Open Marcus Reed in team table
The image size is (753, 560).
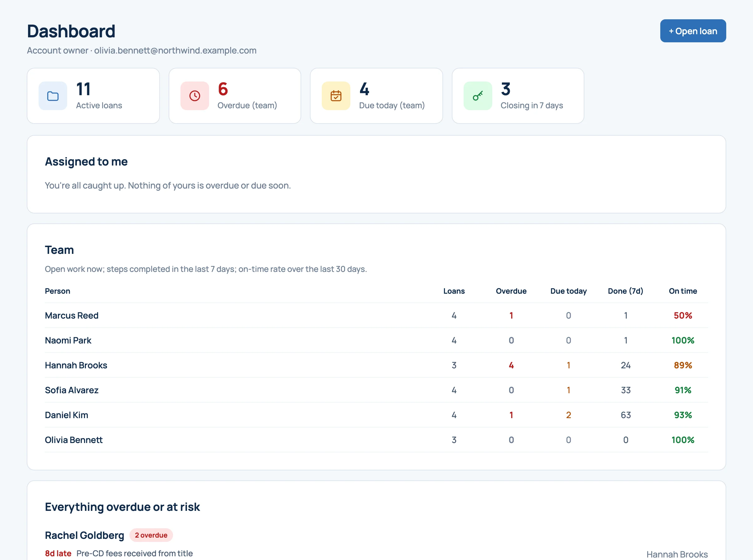tap(72, 315)
